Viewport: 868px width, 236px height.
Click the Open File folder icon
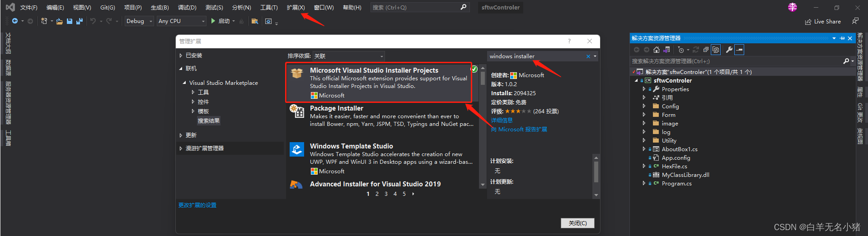tap(59, 21)
